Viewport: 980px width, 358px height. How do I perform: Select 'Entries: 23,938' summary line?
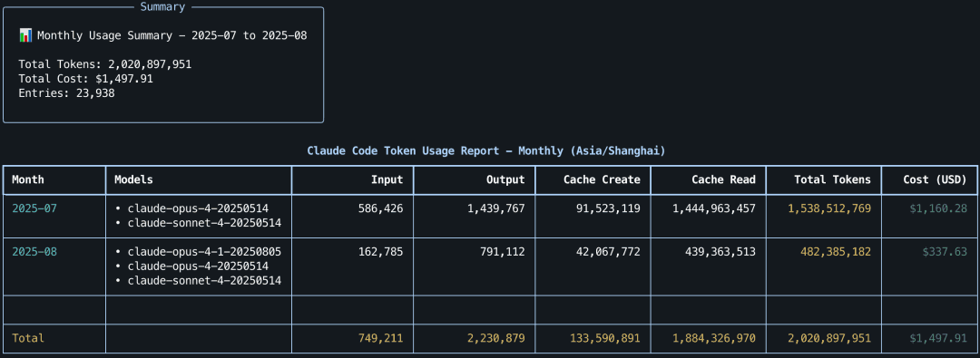[67, 93]
